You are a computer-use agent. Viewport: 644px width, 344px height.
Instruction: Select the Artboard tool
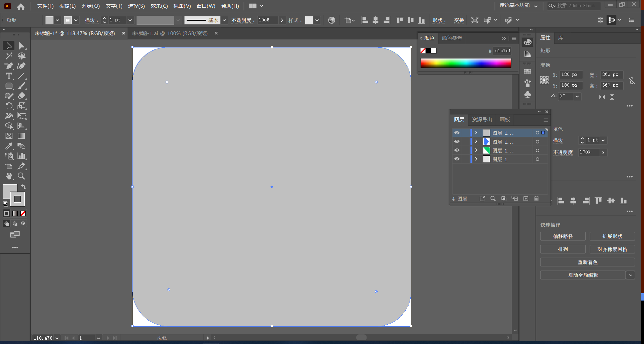pyautogui.click(x=9, y=166)
